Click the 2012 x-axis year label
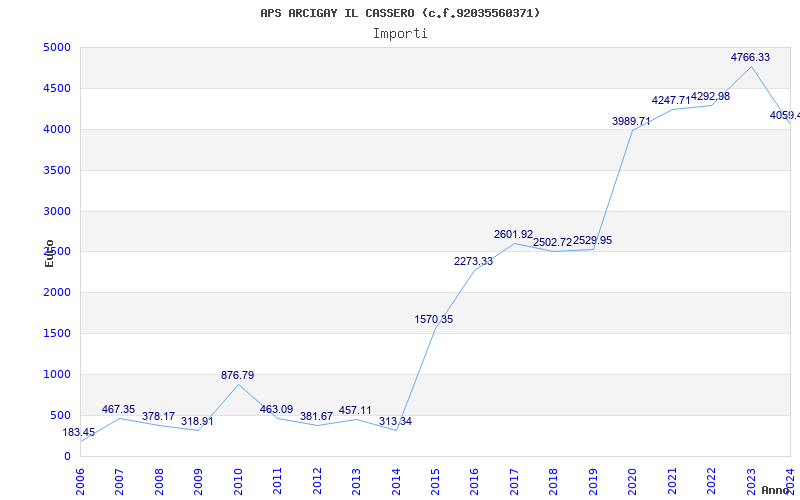Viewport: 800px width, 500px height. pos(317,481)
